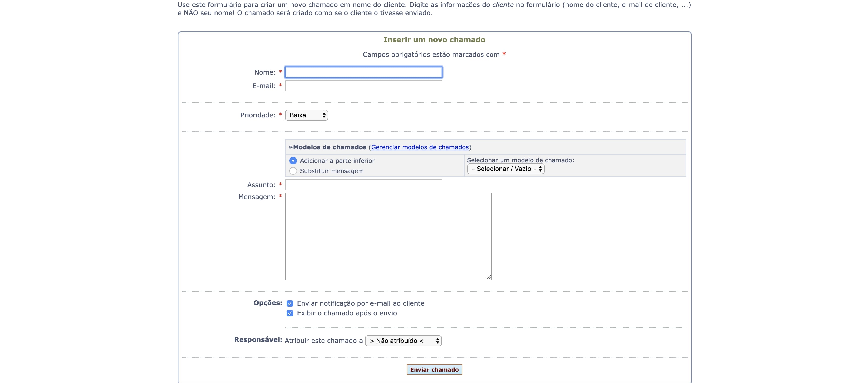This screenshot has width=868, height=383.
Task: Open the Prioridade dropdown showing Baixa
Action: pos(306,115)
